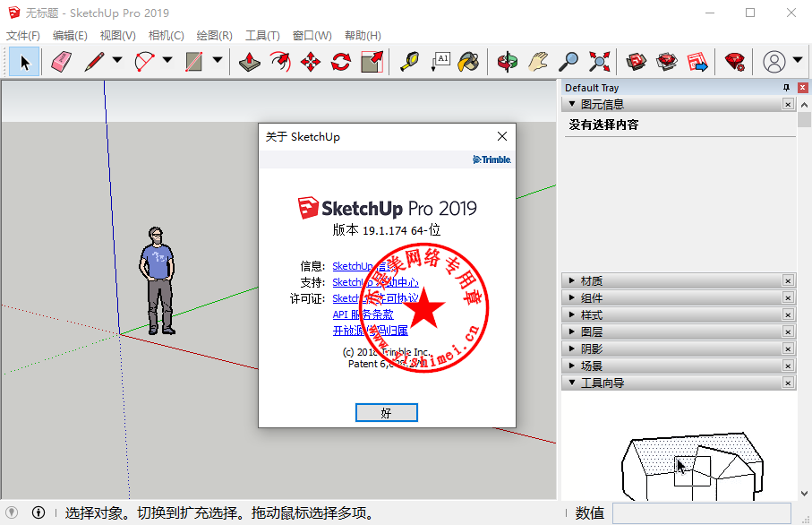Open the Line tool dropdown arrow
This screenshot has width=812, height=525.
[117, 60]
